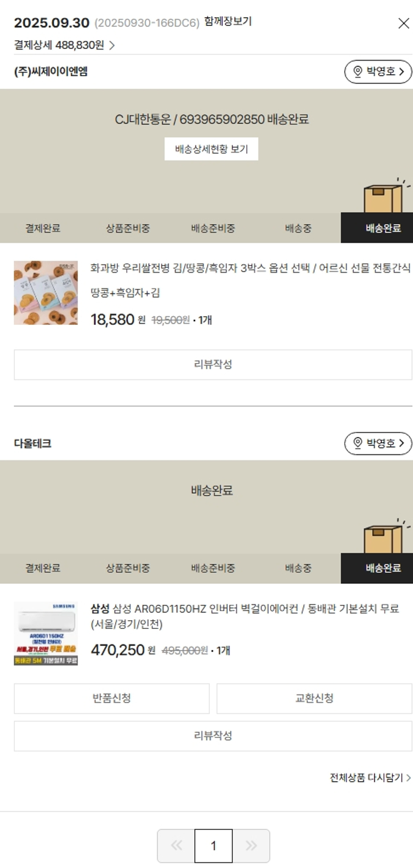Click 배송상세현황 보기 button

point(211,149)
